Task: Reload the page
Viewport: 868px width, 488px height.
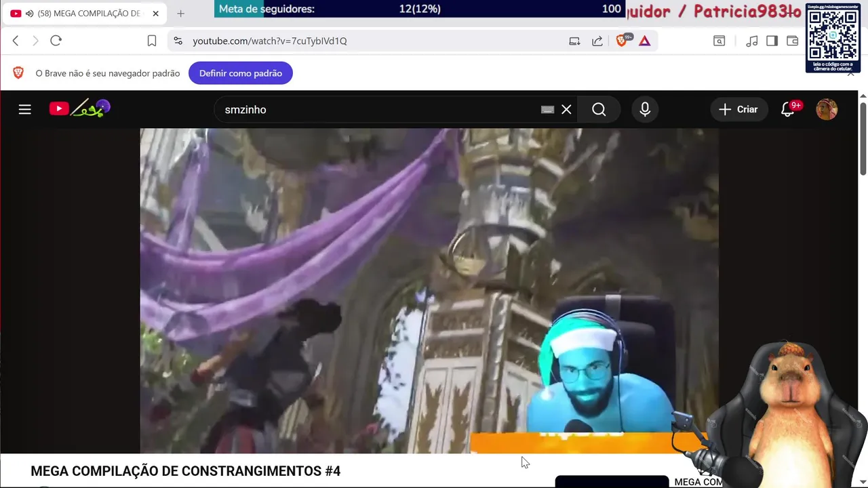Action: pyautogui.click(x=56, y=41)
